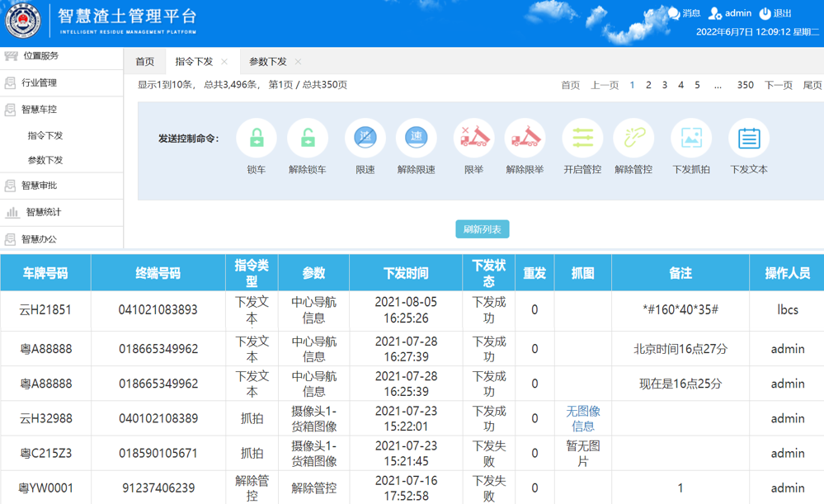The height and width of the screenshot is (504, 824).
Task: Open the 下发文本 send text icon
Action: pos(748,138)
